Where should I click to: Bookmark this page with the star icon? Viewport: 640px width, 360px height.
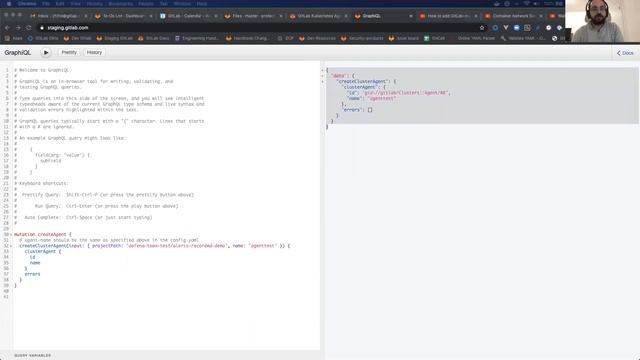tap(482, 28)
